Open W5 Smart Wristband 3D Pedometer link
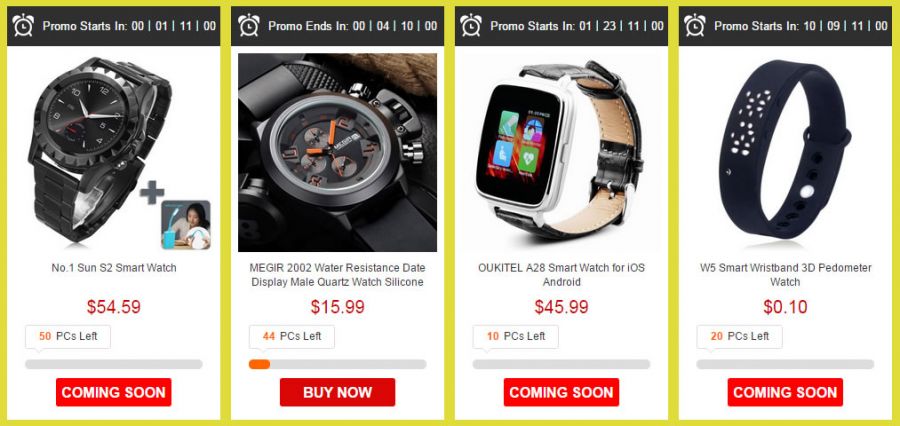 coord(785,275)
